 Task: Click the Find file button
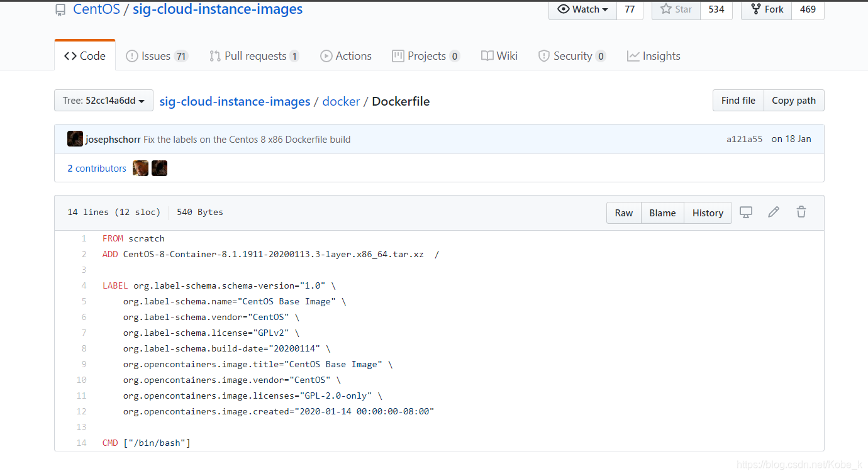click(738, 101)
